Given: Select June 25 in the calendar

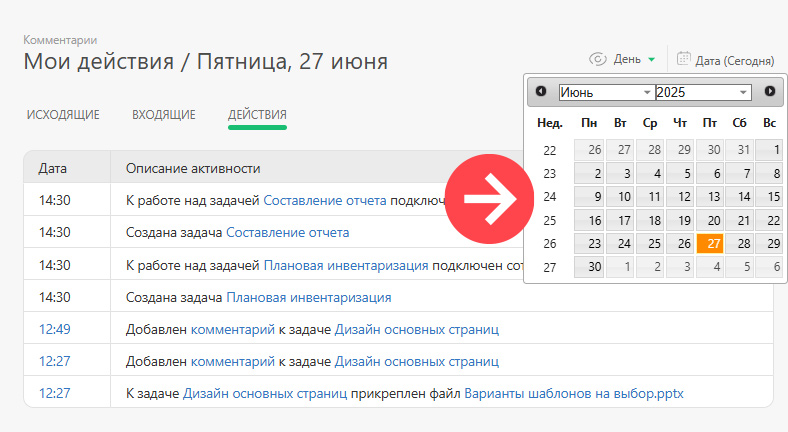Looking at the screenshot, I should [650, 244].
